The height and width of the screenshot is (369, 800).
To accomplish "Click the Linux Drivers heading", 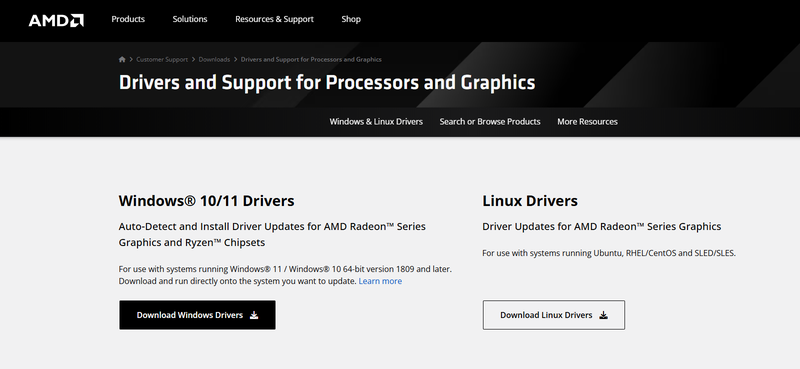I will pyautogui.click(x=530, y=201).
